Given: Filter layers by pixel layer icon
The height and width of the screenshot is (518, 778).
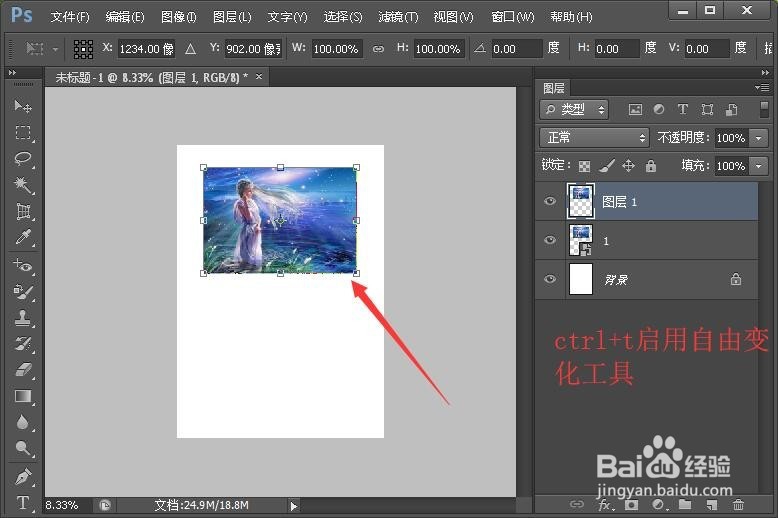Looking at the screenshot, I should pyautogui.click(x=635, y=110).
